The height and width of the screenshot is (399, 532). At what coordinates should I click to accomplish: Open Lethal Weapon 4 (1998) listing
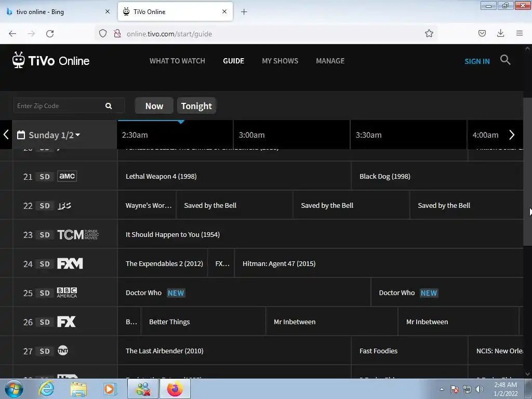coord(234,176)
